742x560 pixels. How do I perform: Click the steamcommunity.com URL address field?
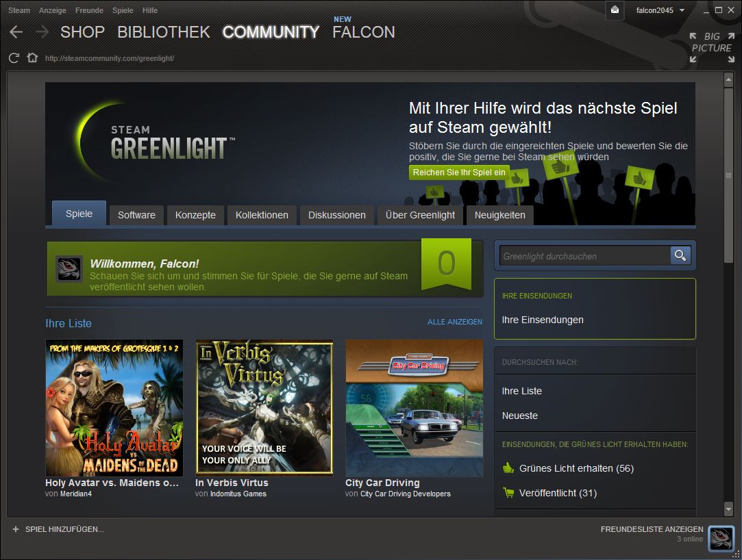110,58
